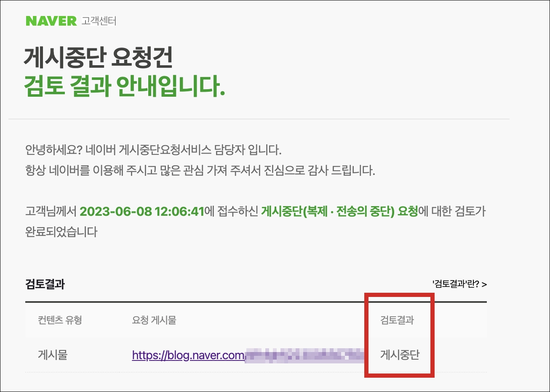Click the 게시중단 요청건 headline
Screen dimensions: 550x392
(99, 58)
